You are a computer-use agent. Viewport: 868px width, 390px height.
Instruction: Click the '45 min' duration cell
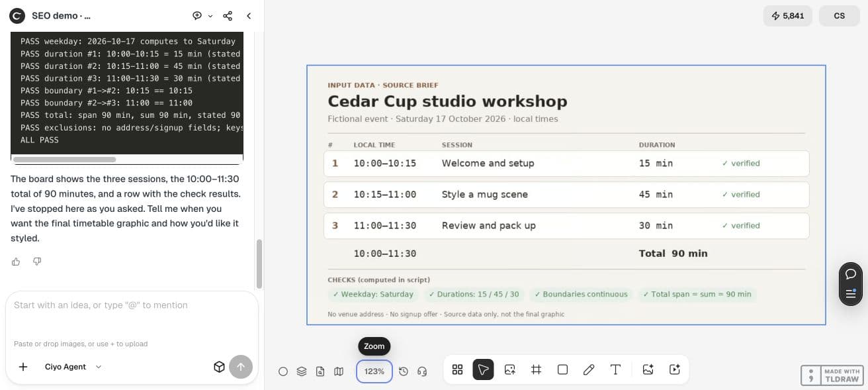[x=656, y=195]
